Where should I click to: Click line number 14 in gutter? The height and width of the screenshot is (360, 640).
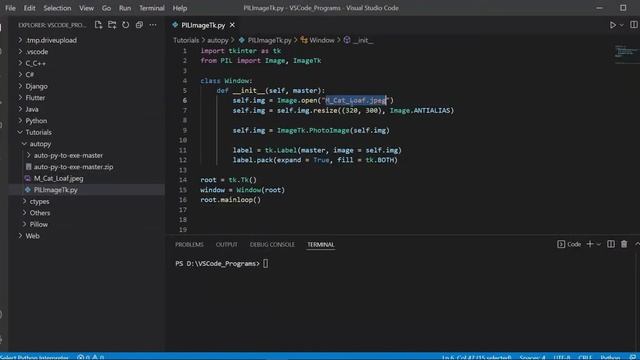click(x=184, y=180)
